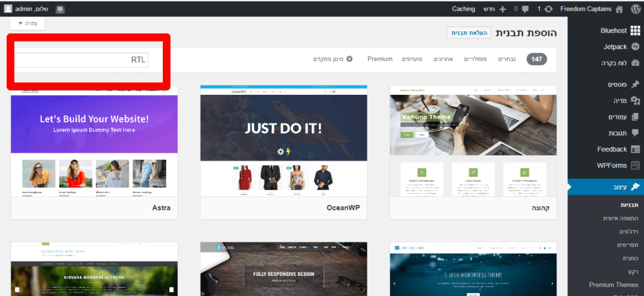Click the updates refresh icon
The width and height of the screenshot is (644, 296).
[548, 9]
